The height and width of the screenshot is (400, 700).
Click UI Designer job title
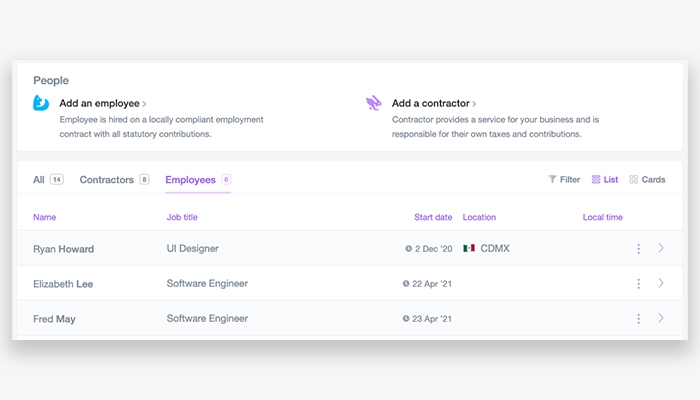192,248
